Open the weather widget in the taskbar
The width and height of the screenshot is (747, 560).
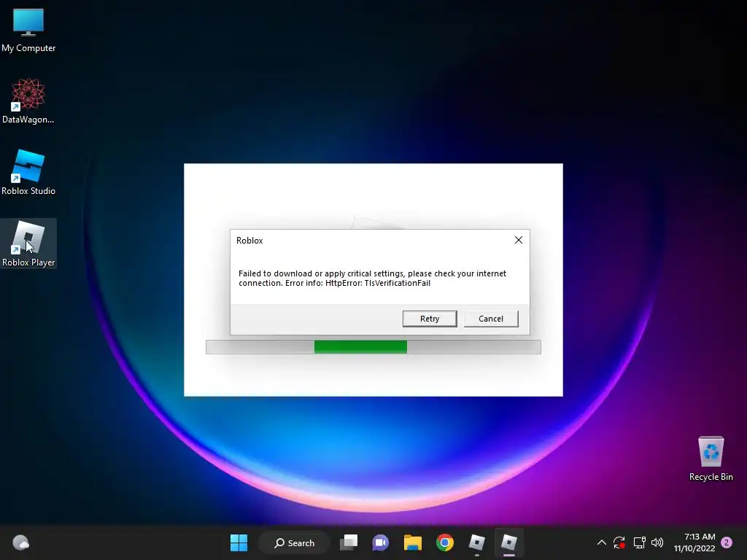coord(20,542)
